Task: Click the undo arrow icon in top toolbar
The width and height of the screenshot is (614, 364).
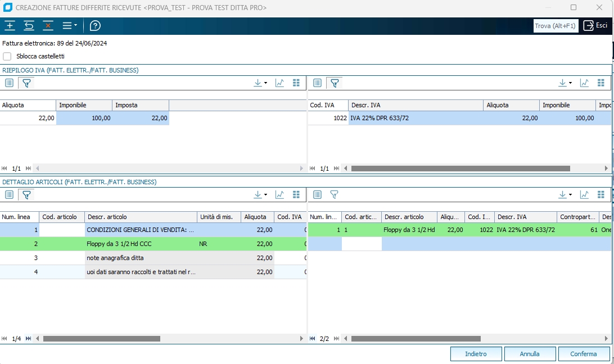Action: (29, 26)
